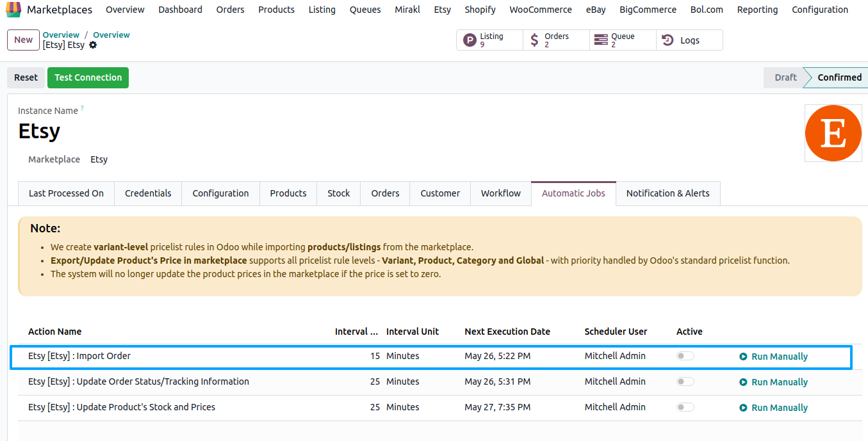The image size is (868, 441).
Task: Click the Instance Name help question mark
Action: pos(82,109)
